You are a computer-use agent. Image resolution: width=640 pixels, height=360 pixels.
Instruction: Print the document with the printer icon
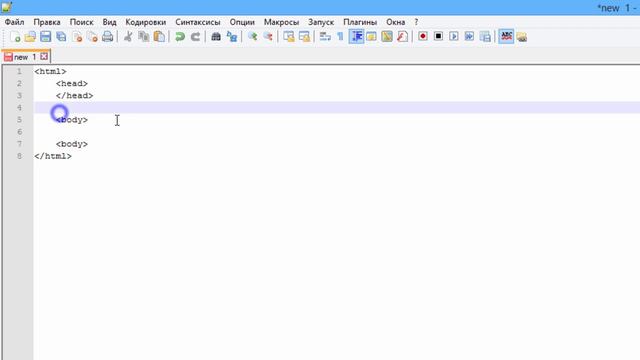pyautogui.click(x=108, y=37)
